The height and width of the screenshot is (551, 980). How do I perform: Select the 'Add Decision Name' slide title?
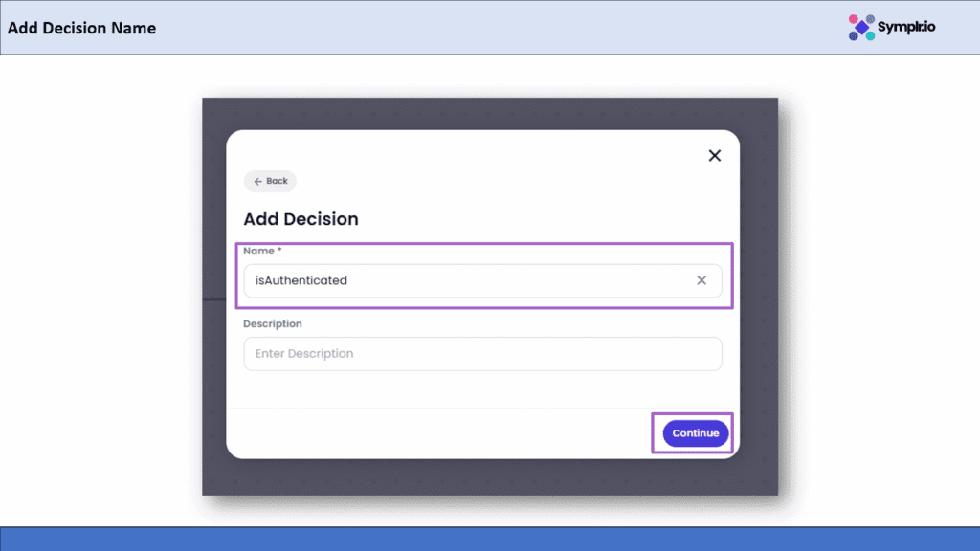(x=81, y=28)
